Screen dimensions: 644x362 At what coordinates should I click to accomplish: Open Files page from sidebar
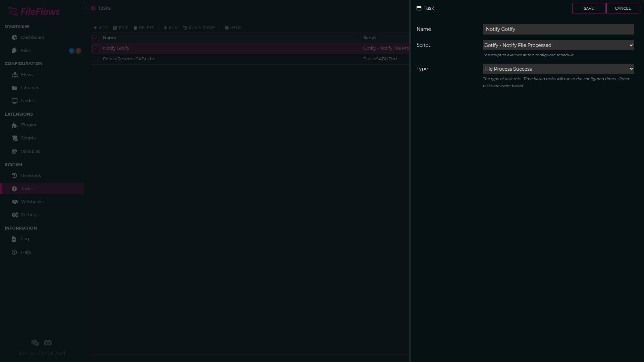coord(26,51)
